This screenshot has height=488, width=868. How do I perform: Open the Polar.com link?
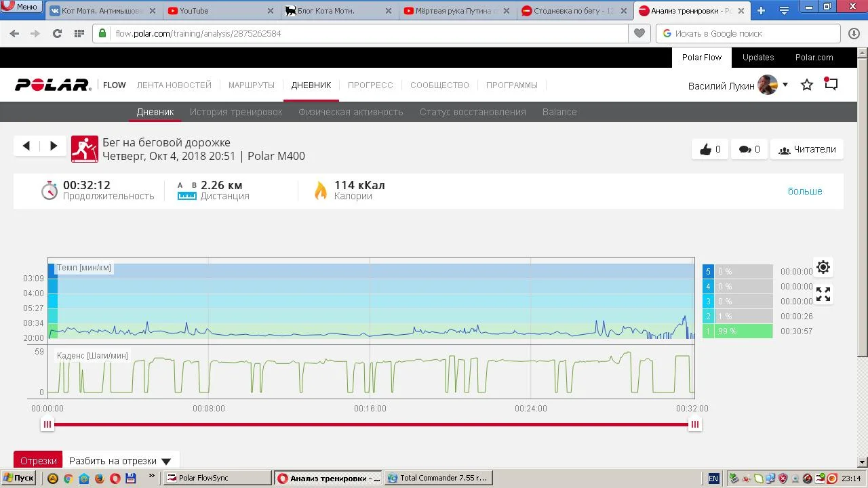pyautogui.click(x=814, y=58)
